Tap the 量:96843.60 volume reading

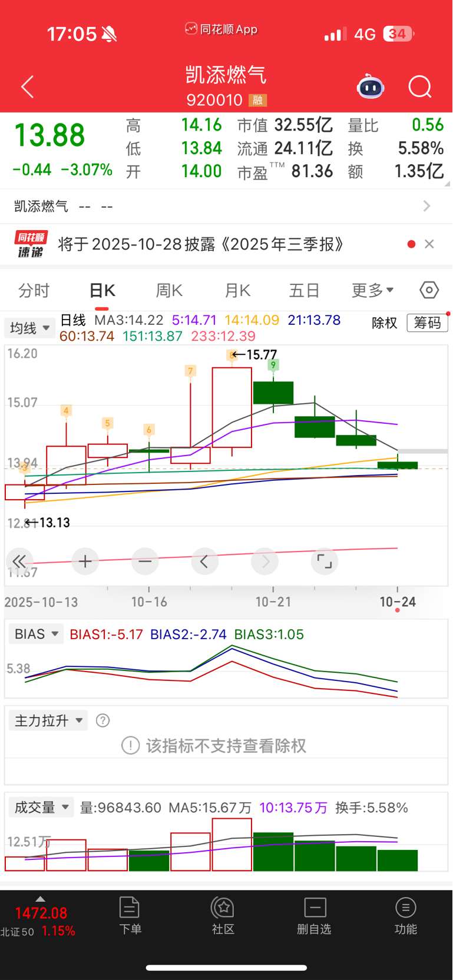point(121,808)
